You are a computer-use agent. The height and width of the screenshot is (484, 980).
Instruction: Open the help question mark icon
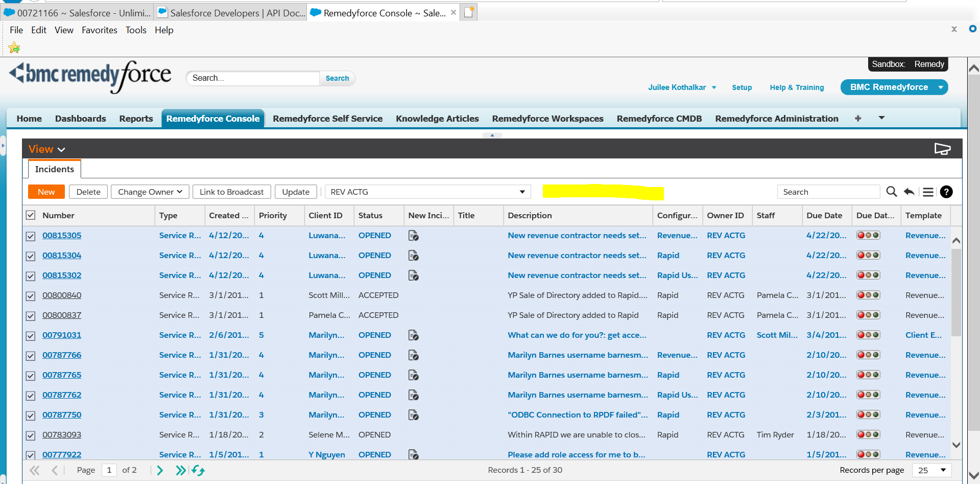946,192
